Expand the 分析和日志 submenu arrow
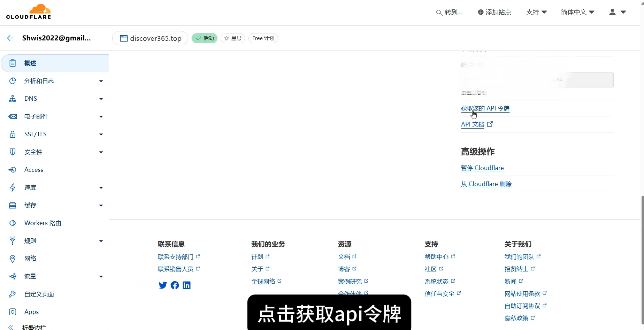The height and width of the screenshot is (330, 644). (x=101, y=81)
